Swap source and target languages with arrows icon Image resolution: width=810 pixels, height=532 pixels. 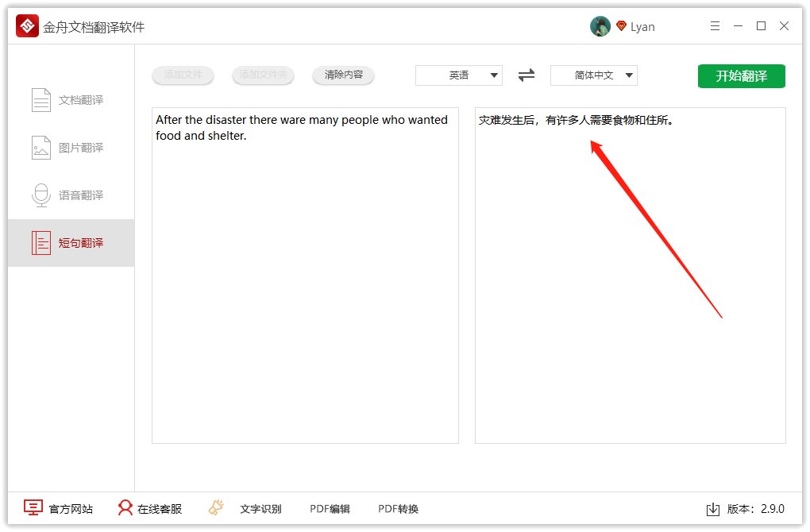tap(526, 75)
